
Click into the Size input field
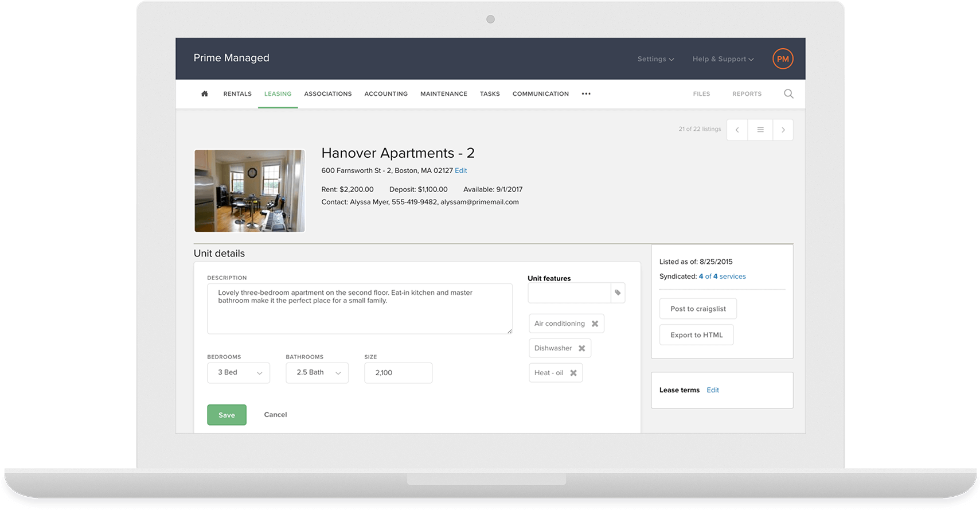coord(398,372)
